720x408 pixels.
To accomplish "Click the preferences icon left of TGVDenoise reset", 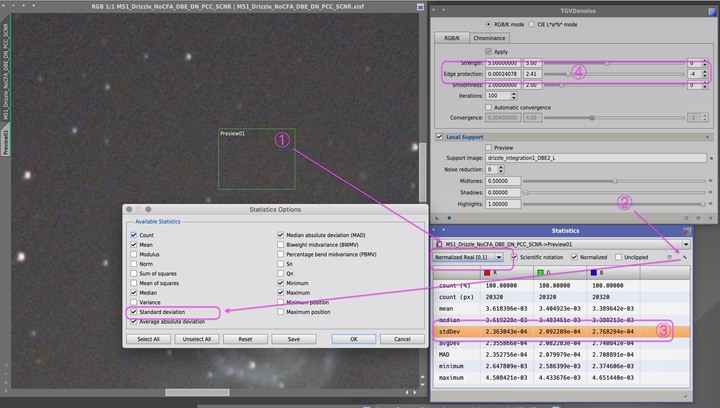I will pyautogui.click(x=686, y=218).
